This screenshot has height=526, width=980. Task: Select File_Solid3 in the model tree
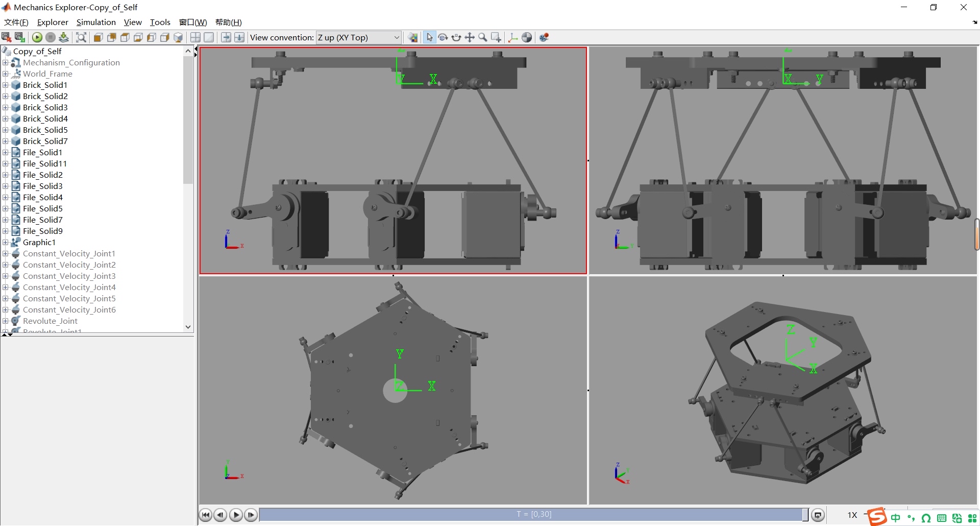43,186
